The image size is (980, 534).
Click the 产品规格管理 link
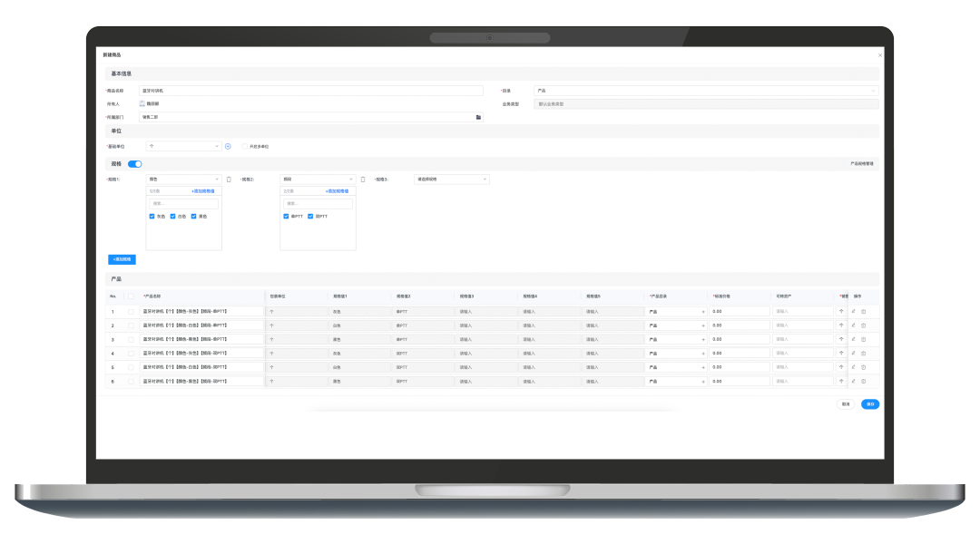861,164
